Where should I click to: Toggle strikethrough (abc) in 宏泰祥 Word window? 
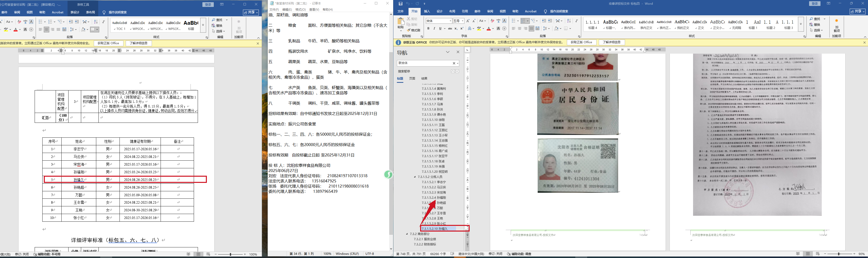450,29
